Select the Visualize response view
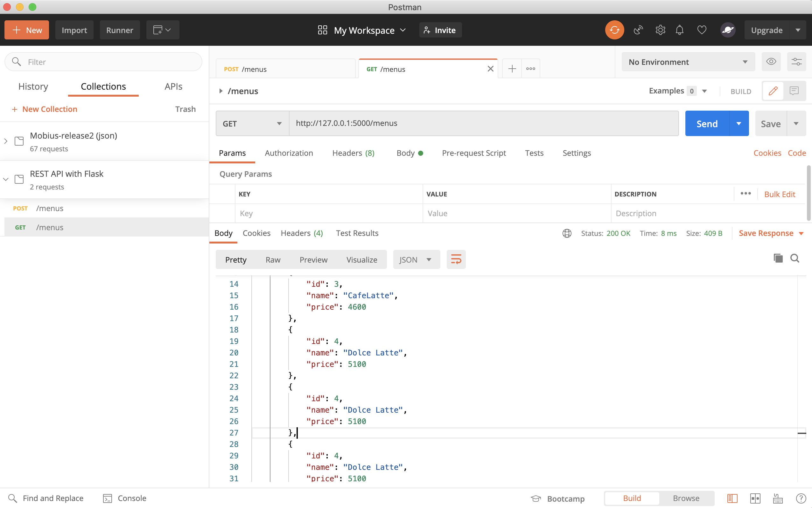The image size is (812, 508). (361, 259)
